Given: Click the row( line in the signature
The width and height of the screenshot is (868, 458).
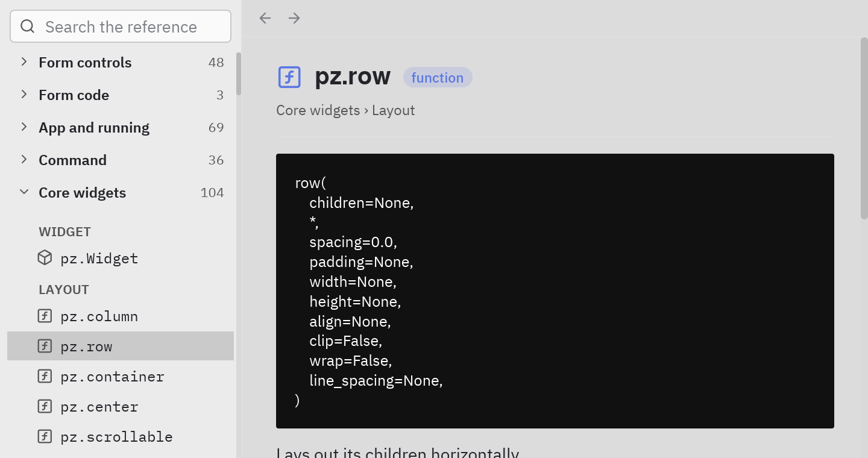Looking at the screenshot, I should pos(310,183).
